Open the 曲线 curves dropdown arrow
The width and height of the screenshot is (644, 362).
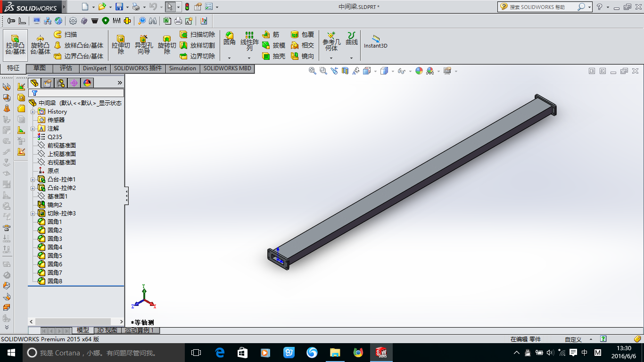[352, 58]
